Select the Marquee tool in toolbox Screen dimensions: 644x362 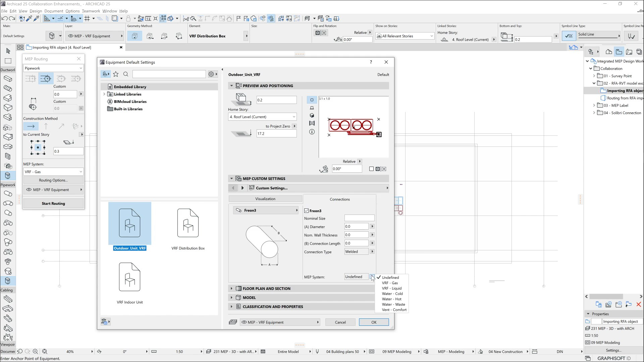tap(8, 61)
